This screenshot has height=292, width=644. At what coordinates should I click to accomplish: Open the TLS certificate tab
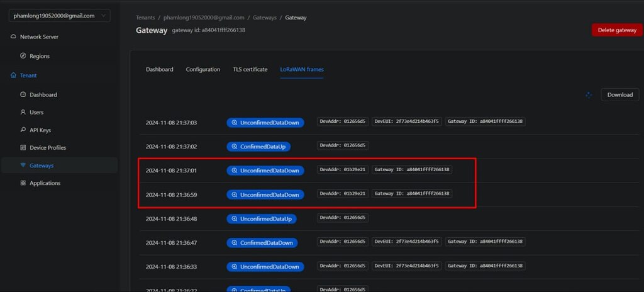pos(250,69)
